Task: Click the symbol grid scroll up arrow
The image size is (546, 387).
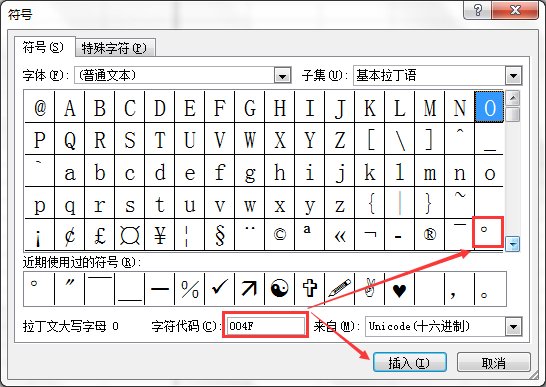Action: click(x=513, y=98)
